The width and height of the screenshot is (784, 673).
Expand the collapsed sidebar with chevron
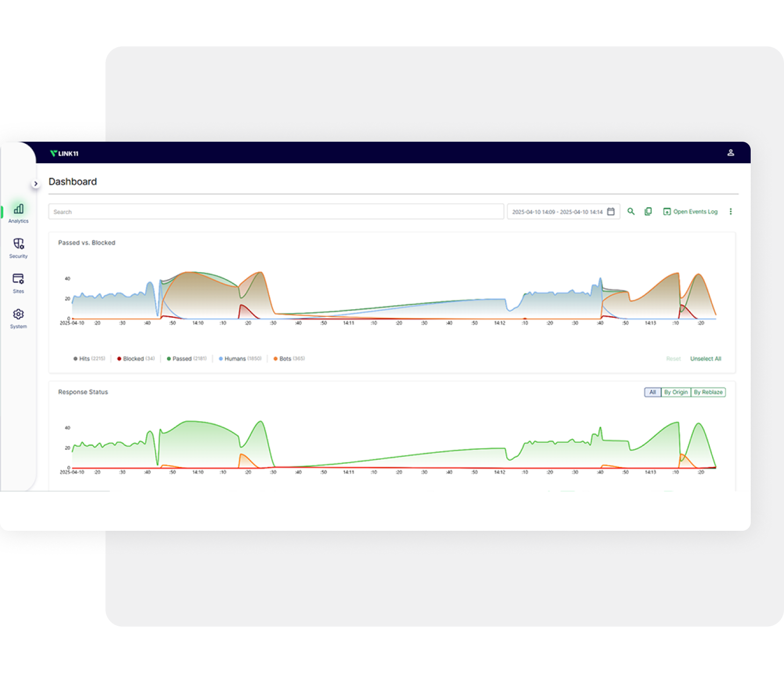[35, 184]
